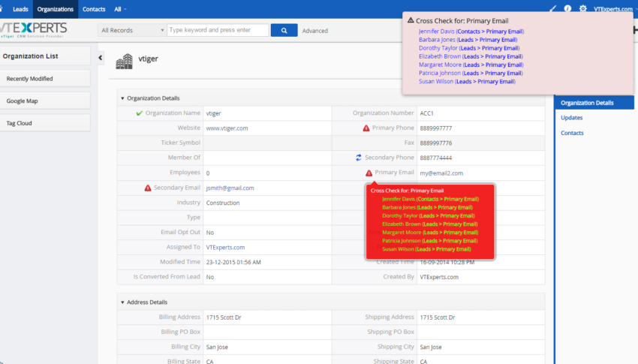Click the pencil icon in top bar
The image size is (638, 364).
[x=552, y=8]
